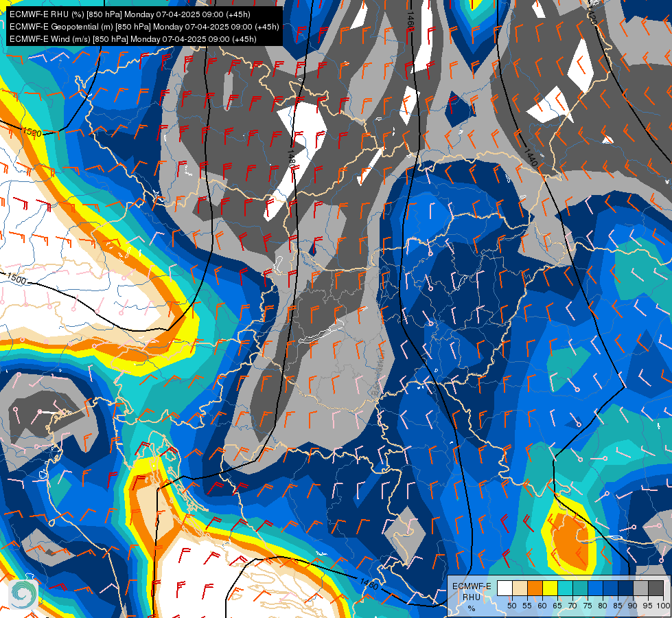The image size is (672, 618).
Task: Click the % unit label in the legend
Action: [472, 608]
